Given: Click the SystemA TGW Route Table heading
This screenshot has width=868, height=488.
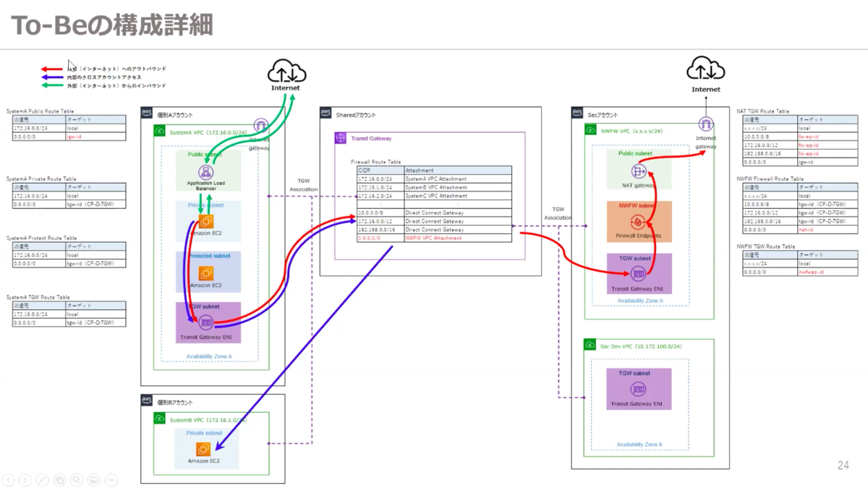Looking at the screenshot, I should pos(38,297).
